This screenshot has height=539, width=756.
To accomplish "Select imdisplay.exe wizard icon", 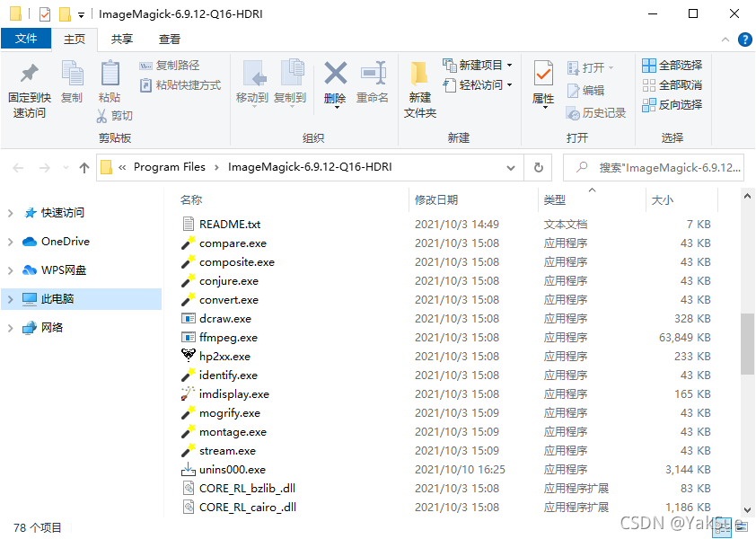I will click(x=188, y=393).
